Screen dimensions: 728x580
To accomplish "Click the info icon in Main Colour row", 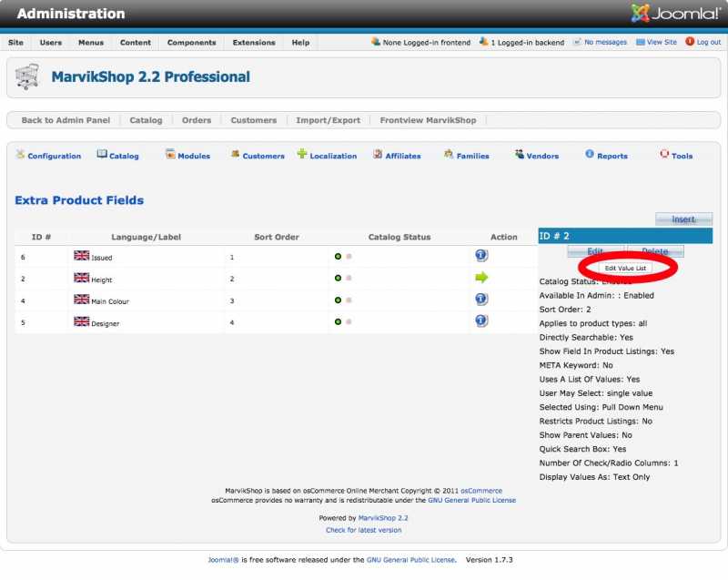I will click(x=481, y=299).
